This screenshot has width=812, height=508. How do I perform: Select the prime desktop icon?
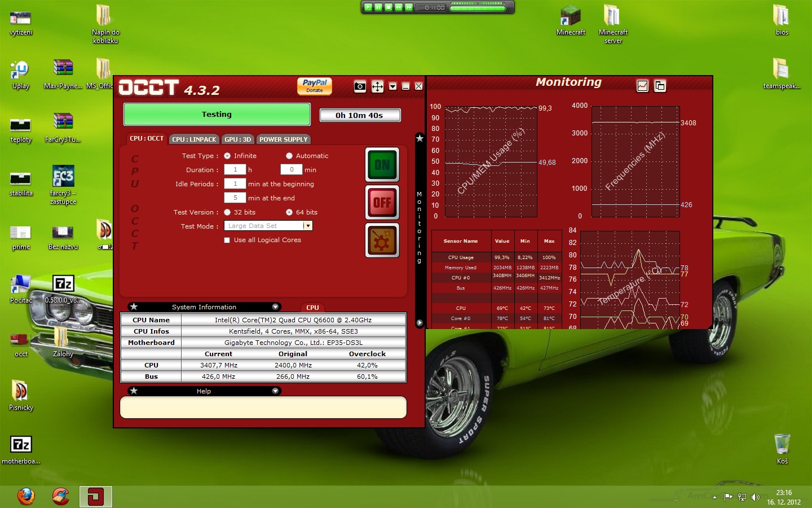21,237
